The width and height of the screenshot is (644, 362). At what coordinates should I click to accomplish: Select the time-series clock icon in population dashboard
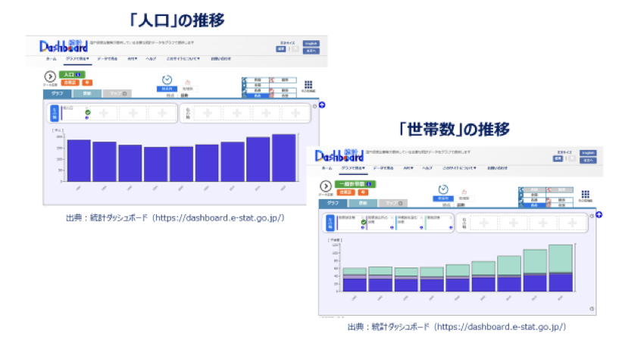(x=167, y=80)
